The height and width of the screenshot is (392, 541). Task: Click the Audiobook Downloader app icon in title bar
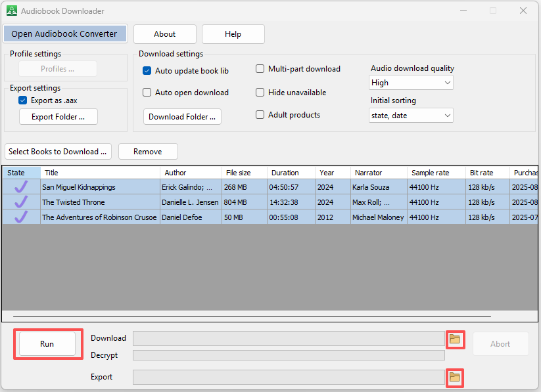(x=11, y=11)
